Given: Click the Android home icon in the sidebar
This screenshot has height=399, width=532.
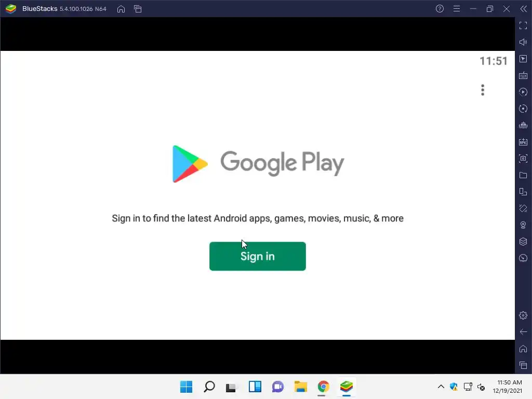Looking at the screenshot, I should [x=523, y=349].
